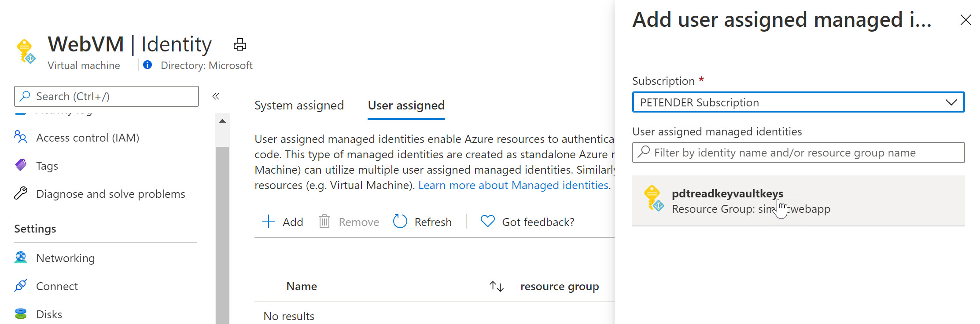980x324 pixels.
Task: Collapse the left navigation menu
Action: (x=216, y=96)
